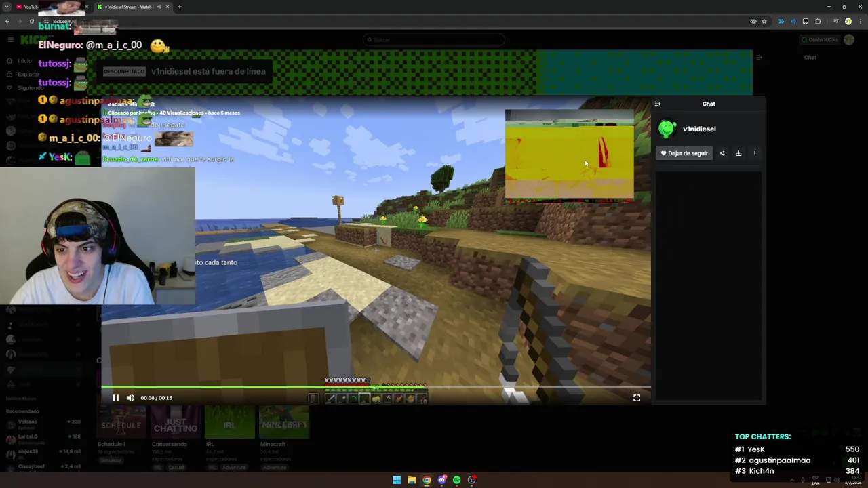Screen dimensions: 868x488
Task: Open File Explorer from taskbar
Action: [412, 480]
